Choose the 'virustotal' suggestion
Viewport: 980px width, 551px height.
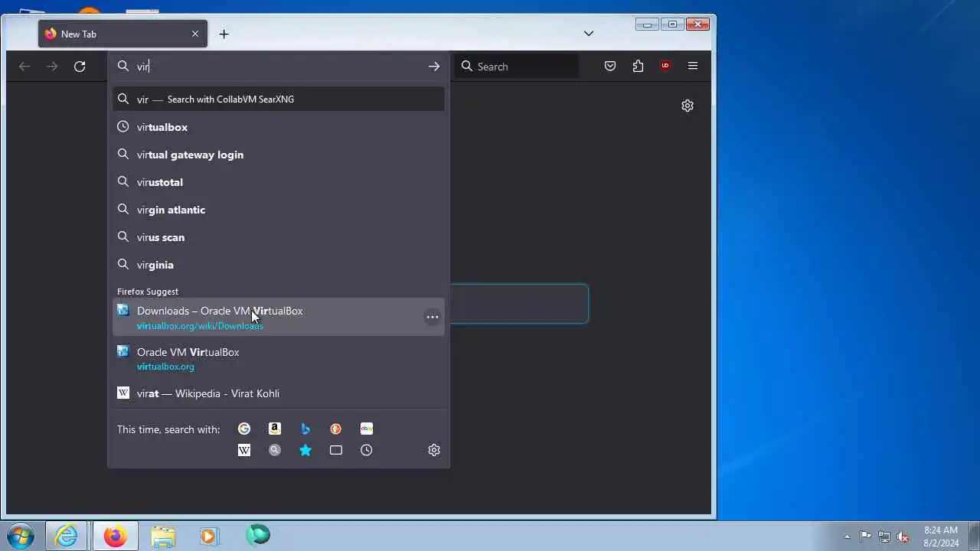tap(279, 182)
